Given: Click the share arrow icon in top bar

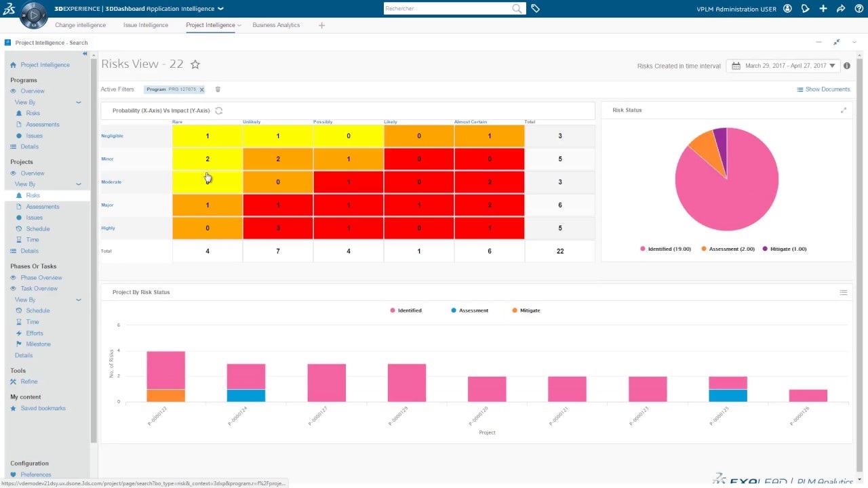Looking at the screenshot, I should 841,9.
